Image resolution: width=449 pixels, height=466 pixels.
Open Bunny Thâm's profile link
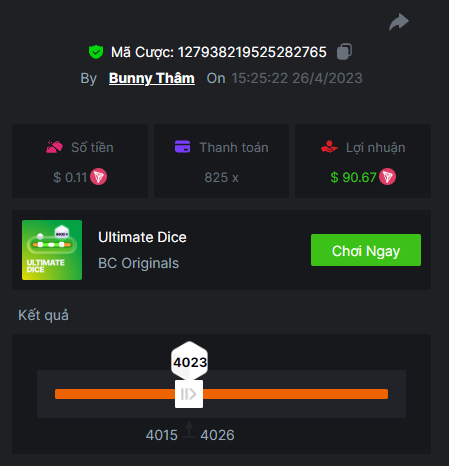152,78
